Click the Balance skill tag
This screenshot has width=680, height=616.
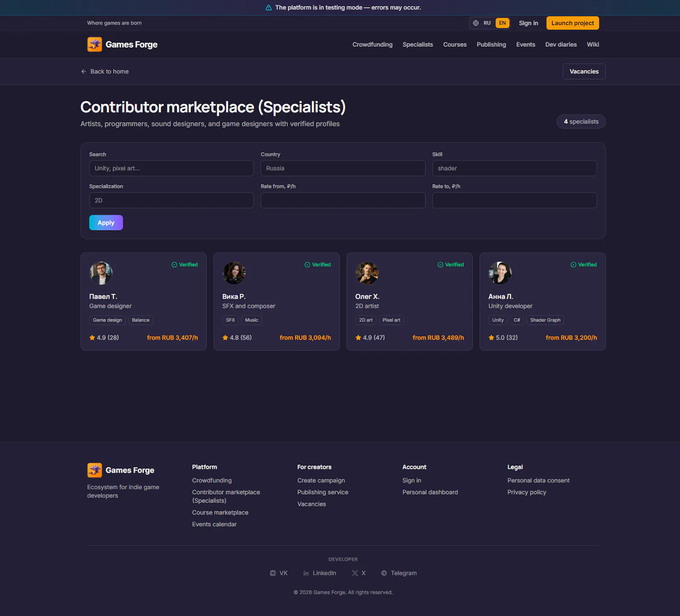tap(141, 320)
